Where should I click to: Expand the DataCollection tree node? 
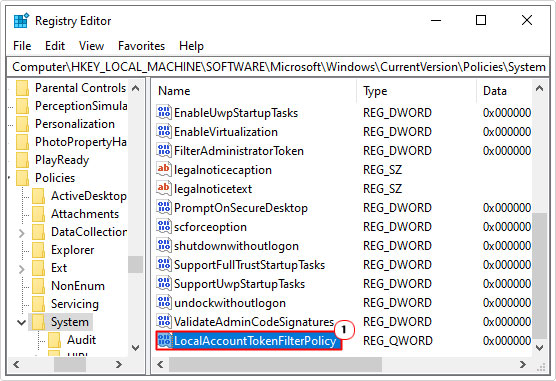click(22, 233)
